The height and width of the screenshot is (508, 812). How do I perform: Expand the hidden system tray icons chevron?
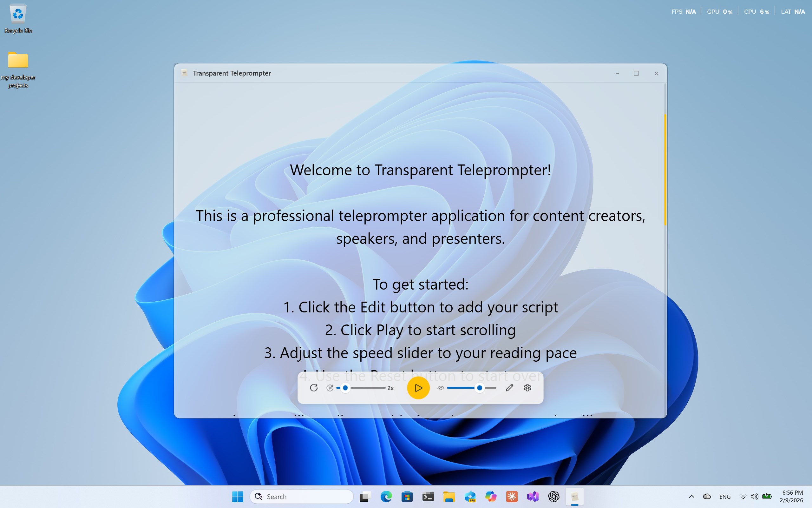pos(691,497)
